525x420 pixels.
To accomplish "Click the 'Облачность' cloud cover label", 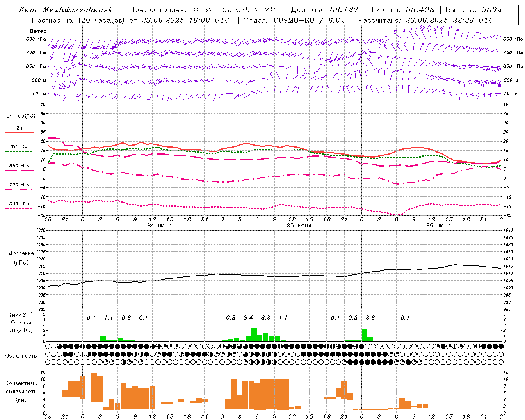I will (x=21, y=356).
